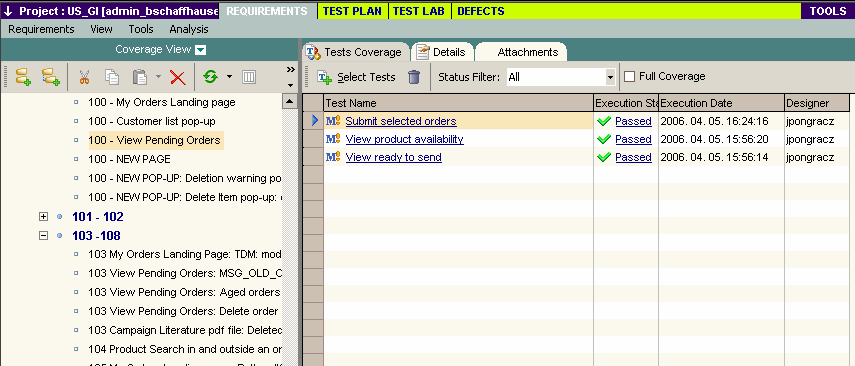Select 100 - My Orders Landing page requirement
The width and height of the screenshot is (855, 366).
click(x=162, y=102)
